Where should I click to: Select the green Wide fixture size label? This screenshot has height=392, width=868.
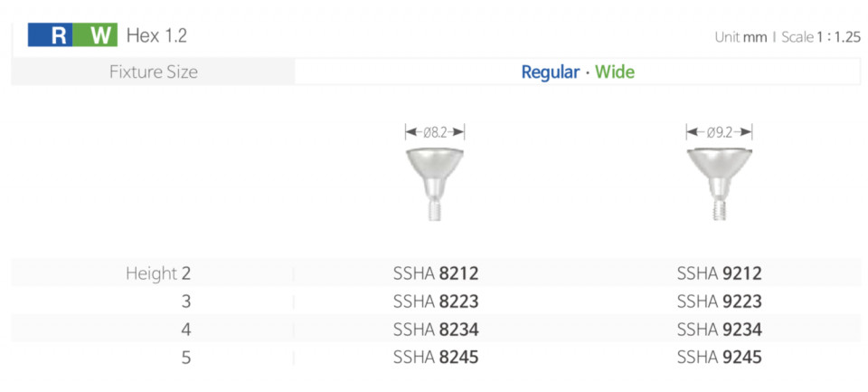tap(615, 72)
